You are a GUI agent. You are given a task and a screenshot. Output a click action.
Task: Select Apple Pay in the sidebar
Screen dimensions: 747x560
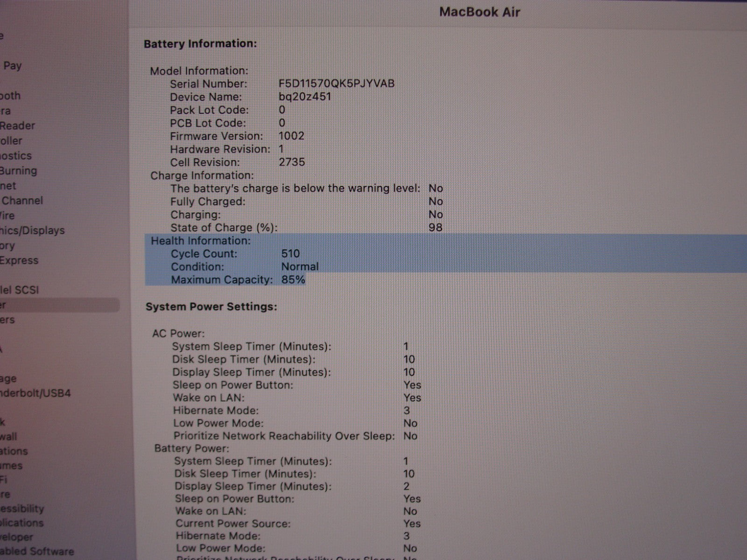12,66
